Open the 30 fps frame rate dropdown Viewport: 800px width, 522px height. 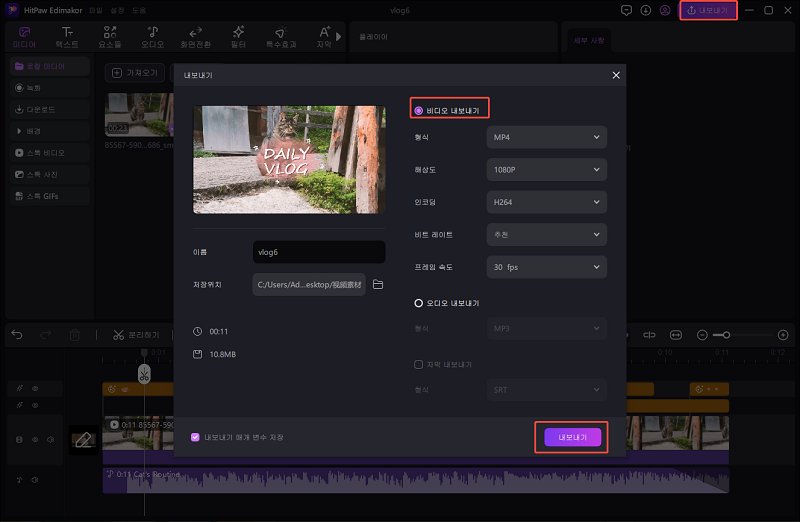[x=546, y=267]
